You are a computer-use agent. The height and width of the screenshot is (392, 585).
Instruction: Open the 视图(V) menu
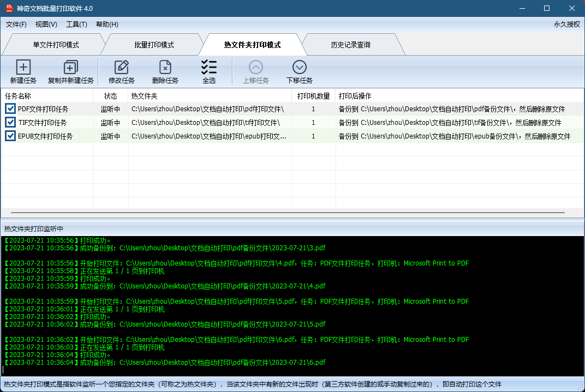[46, 24]
